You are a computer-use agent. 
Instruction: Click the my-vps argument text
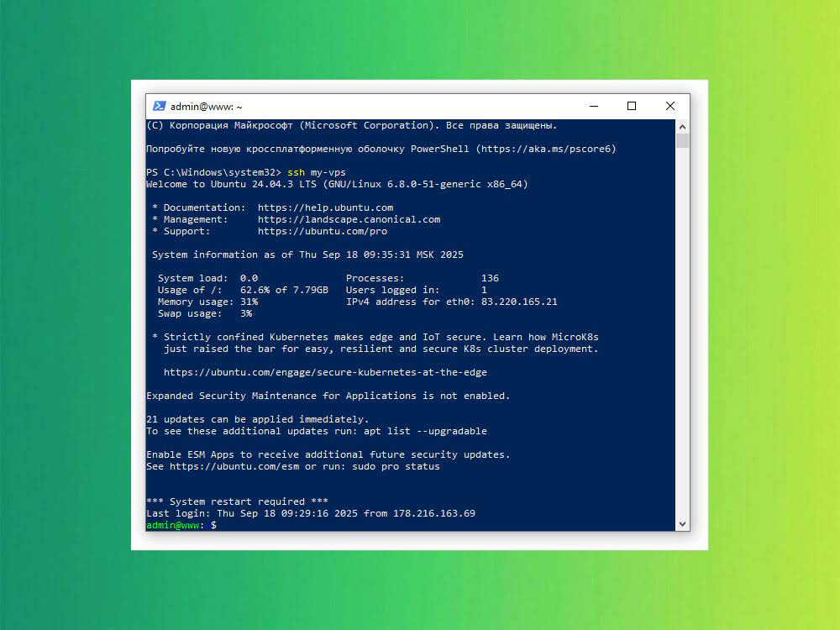[328, 172]
